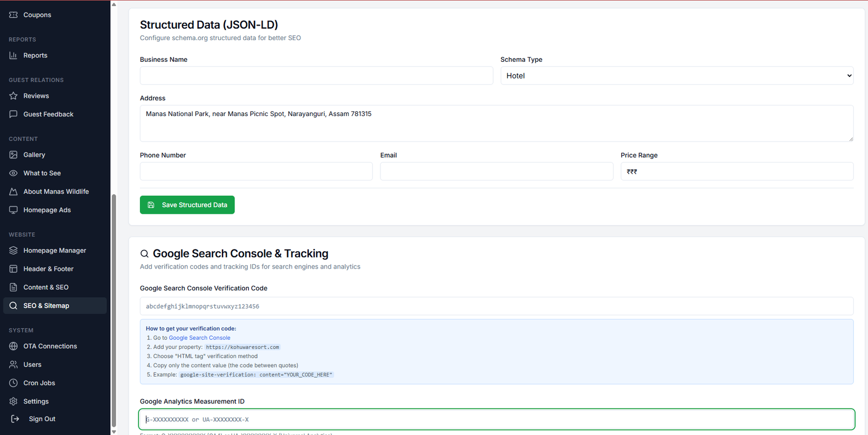The image size is (868, 435).
Task: Focus the Phone Number field
Action: point(256,171)
